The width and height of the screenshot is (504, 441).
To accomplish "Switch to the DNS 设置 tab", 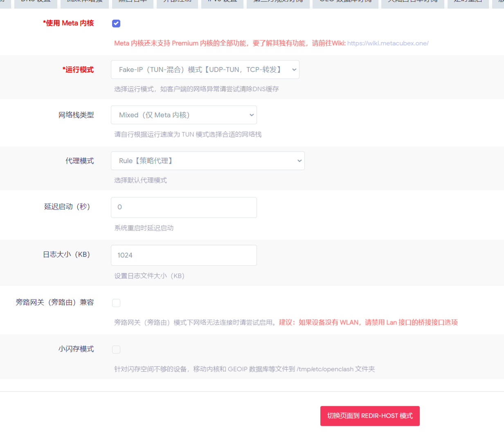I will tap(36, 3).
